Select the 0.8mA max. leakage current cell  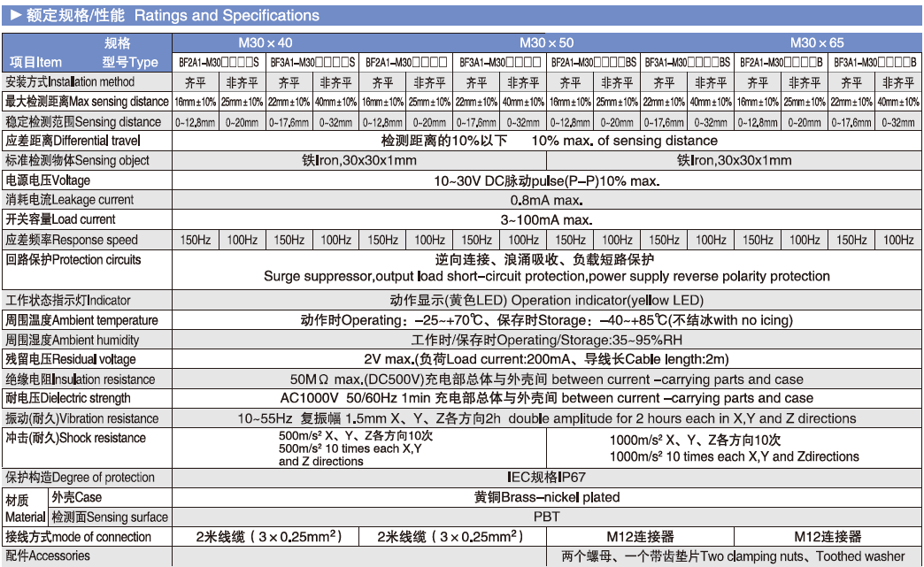pyautogui.click(x=546, y=200)
